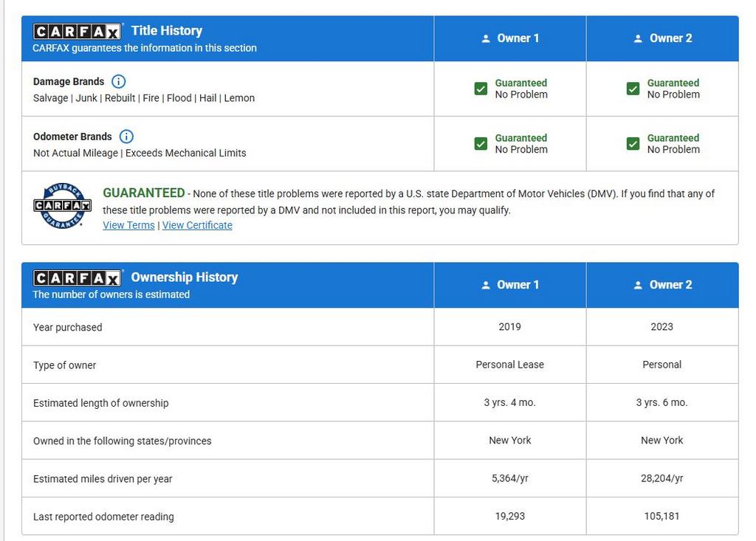Click the Title History heading
Viewport: 756px width, 541px height.
point(167,31)
